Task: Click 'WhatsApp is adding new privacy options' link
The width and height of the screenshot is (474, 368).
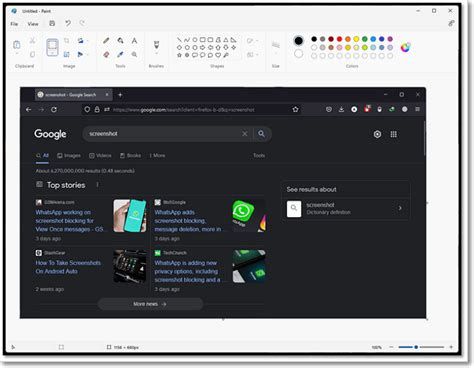Action: tap(187, 271)
